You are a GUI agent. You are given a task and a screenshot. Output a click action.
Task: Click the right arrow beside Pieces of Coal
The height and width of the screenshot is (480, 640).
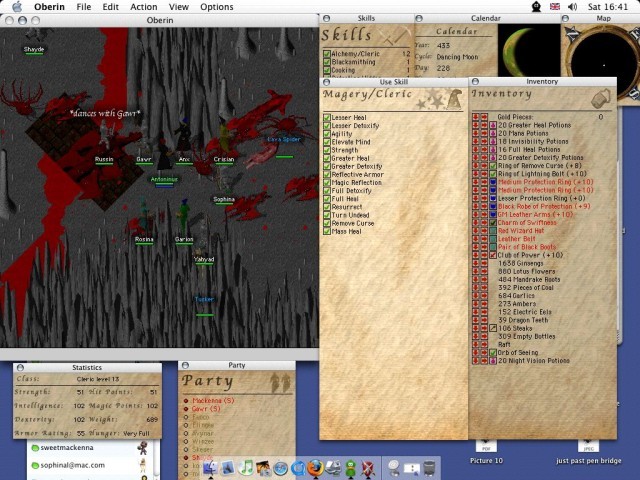tap(484, 288)
